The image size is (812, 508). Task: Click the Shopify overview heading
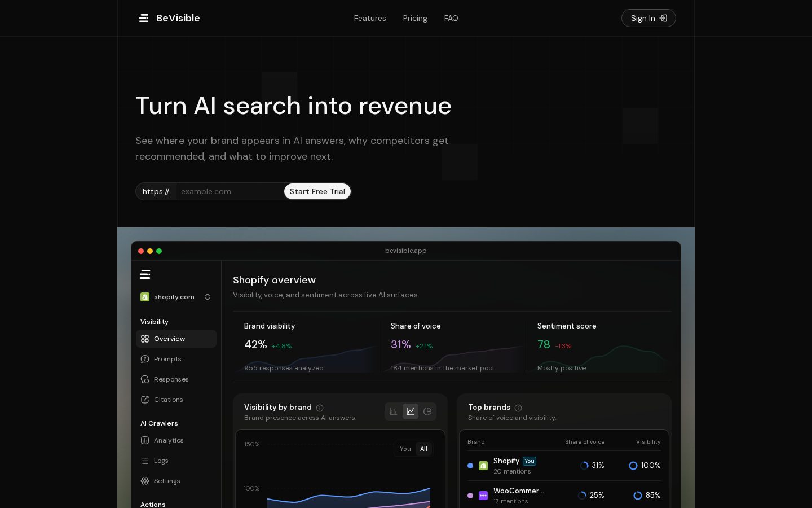click(274, 280)
